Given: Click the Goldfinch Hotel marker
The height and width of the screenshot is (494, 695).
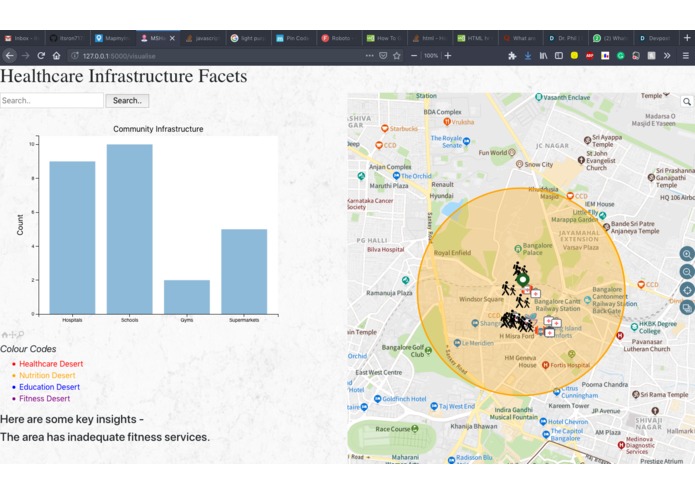Looking at the screenshot, I should click(378, 399).
